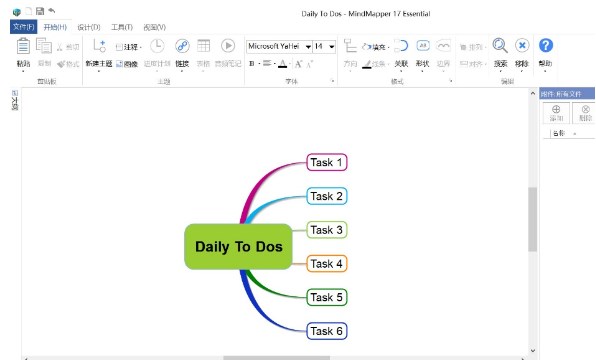Click the Copy (复制) icon
The image size is (596, 360).
pos(44,46)
